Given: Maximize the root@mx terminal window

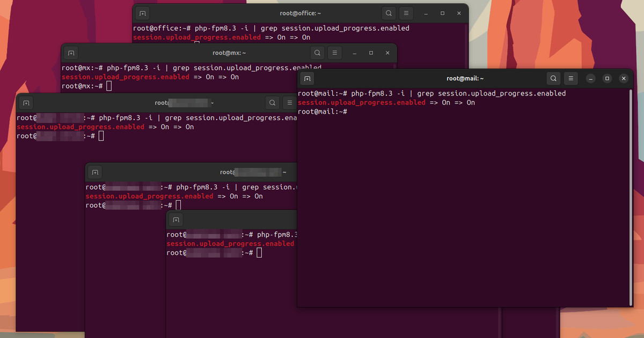Looking at the screenshot, I should click(371, 53).
